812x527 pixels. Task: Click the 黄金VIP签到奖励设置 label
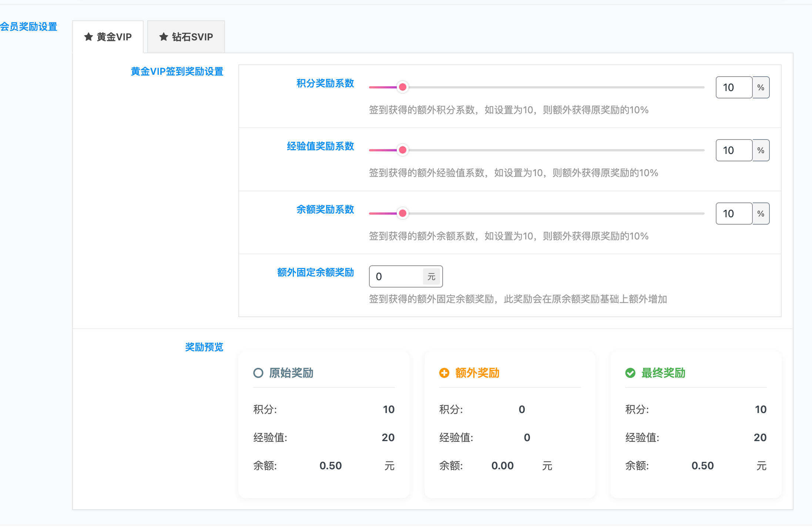click(177, 72)
